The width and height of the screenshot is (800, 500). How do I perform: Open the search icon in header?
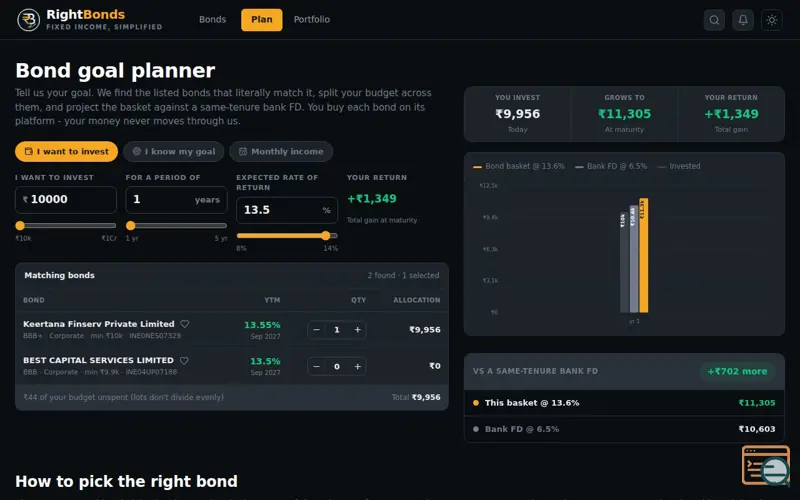[714, 20]
